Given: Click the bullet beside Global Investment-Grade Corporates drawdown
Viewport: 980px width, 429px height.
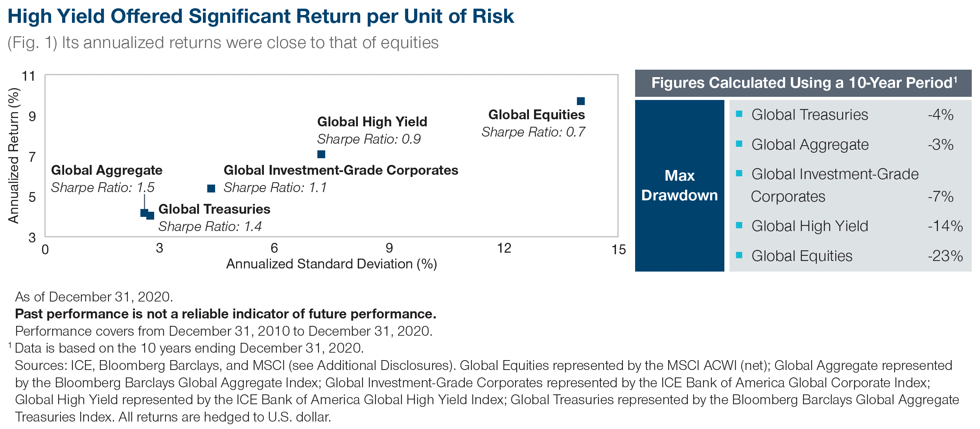Looking at the screenshot, I should coord(739,174).
